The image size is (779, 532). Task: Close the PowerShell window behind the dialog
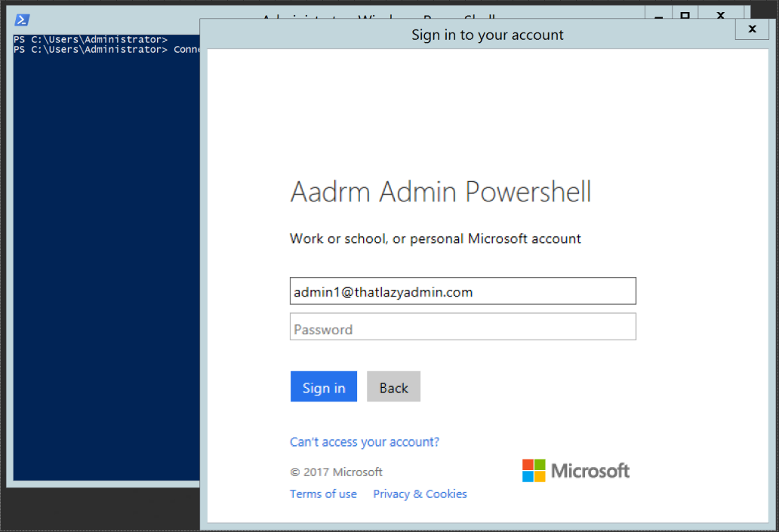coord(721,14)
